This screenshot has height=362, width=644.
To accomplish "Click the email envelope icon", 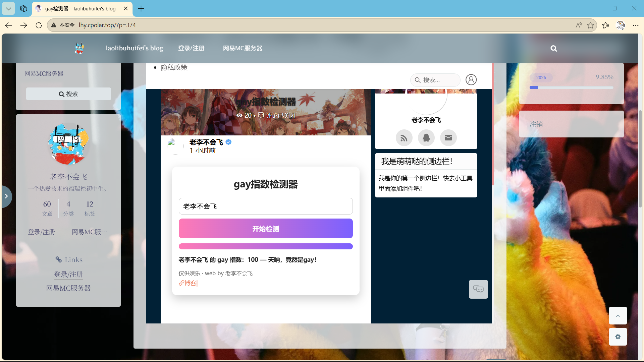I will 448,138.
